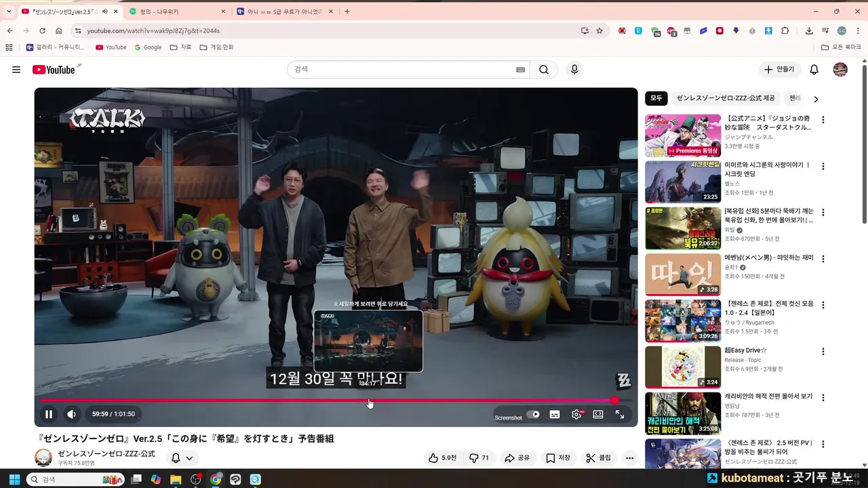Go to YouTube home via logo

[54, 70]
